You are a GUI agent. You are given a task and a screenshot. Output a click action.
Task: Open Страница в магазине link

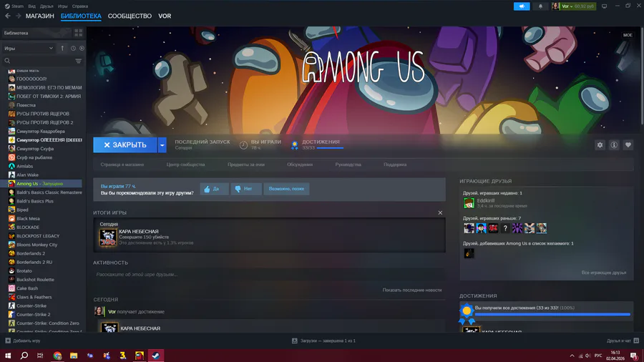[x=122, y=165]
